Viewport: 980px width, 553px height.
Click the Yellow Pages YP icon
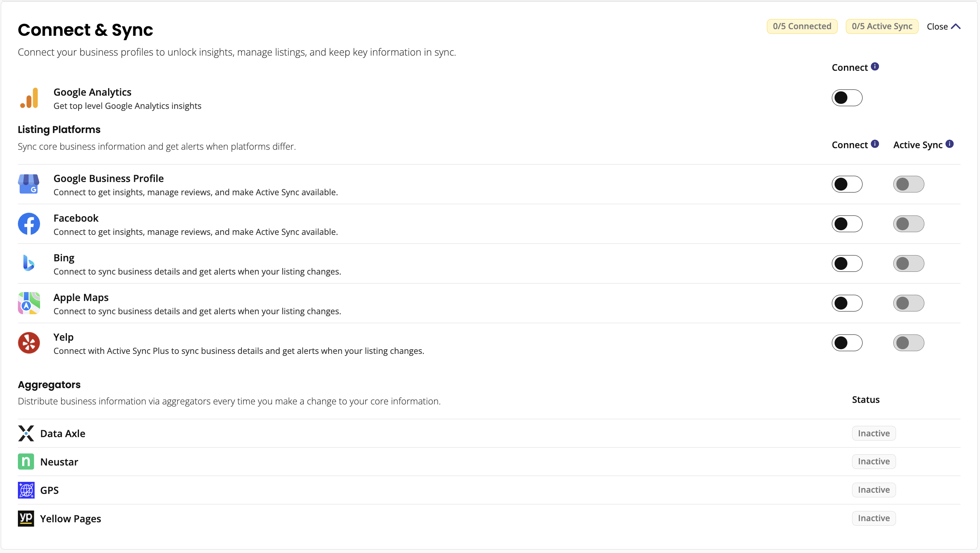pyautogui.click(x=26, y=518)
